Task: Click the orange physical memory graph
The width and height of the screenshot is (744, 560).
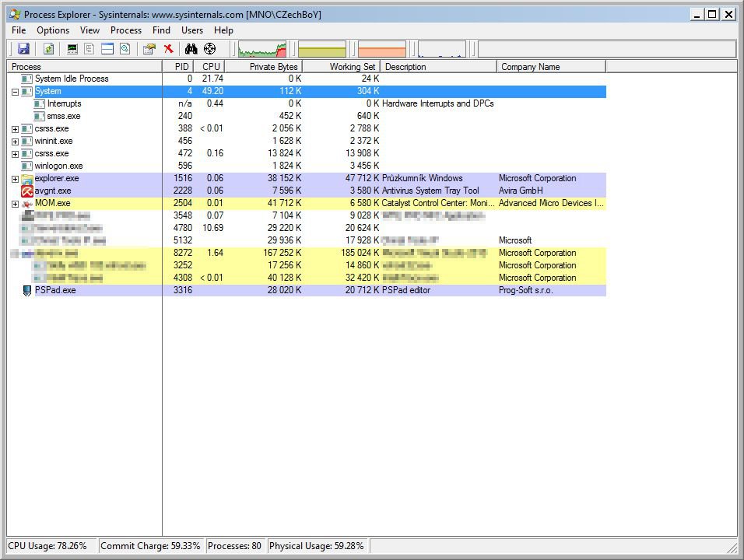Action: 382,49
